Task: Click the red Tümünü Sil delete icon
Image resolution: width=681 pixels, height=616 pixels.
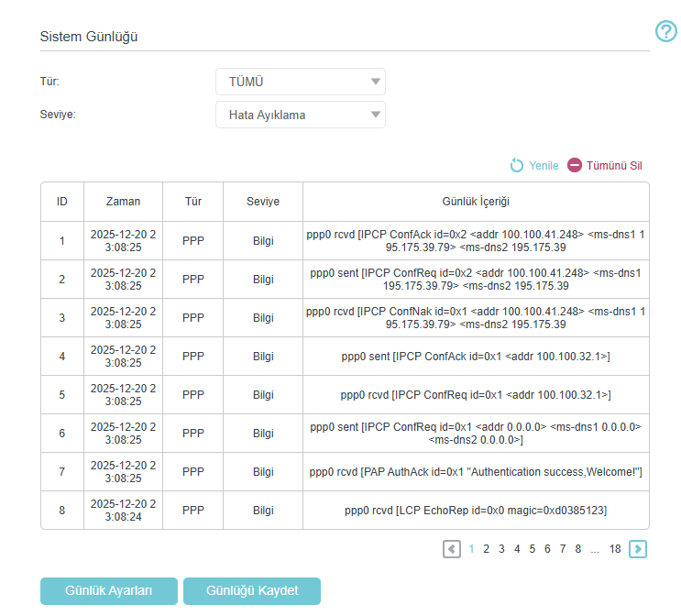Action: 574,165
